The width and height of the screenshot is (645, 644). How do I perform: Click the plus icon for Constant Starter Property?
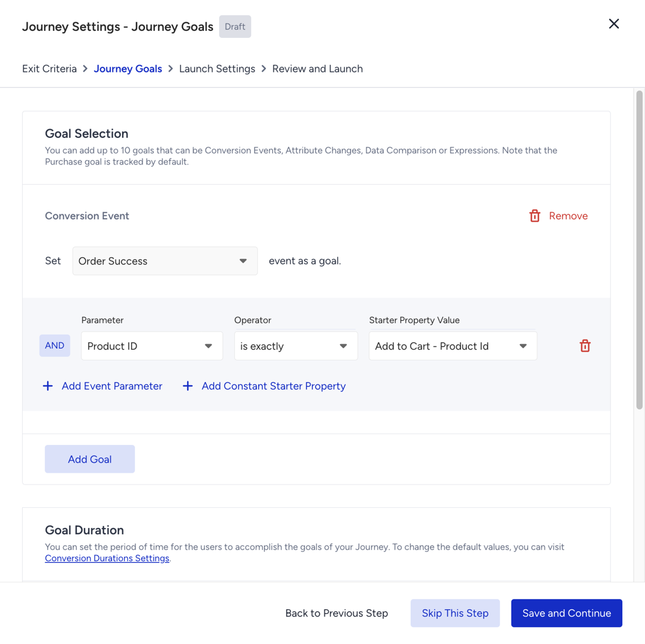[188, 386]
